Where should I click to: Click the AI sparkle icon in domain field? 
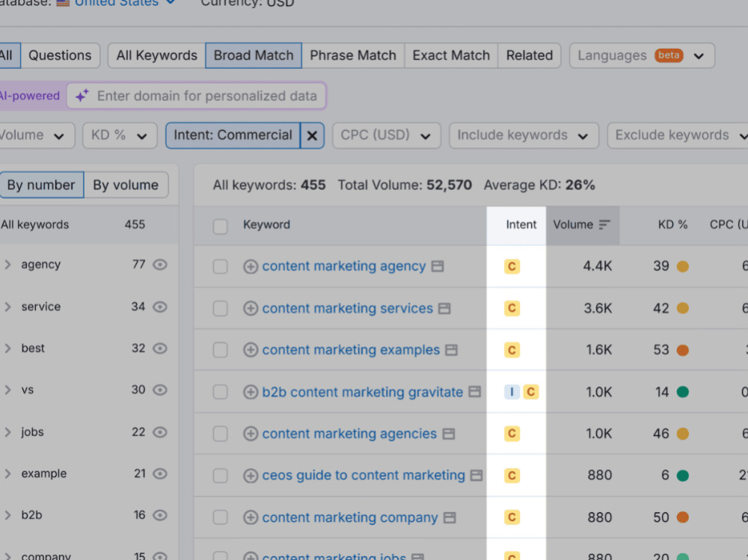82,96
